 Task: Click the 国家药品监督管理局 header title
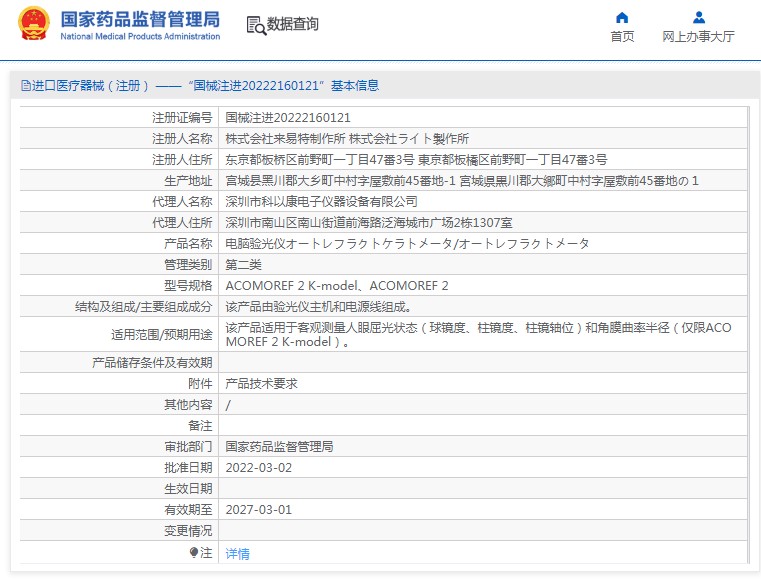pos(140,19)
